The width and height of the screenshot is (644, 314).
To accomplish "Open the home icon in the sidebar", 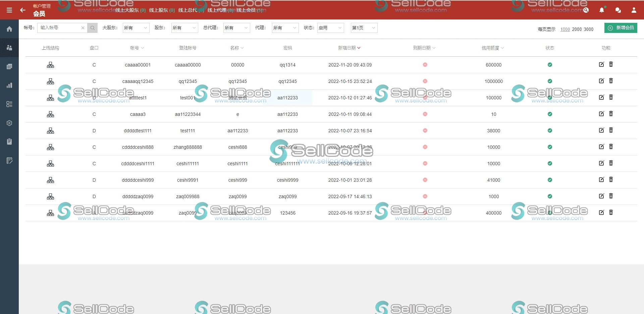I will click(9, 29).
